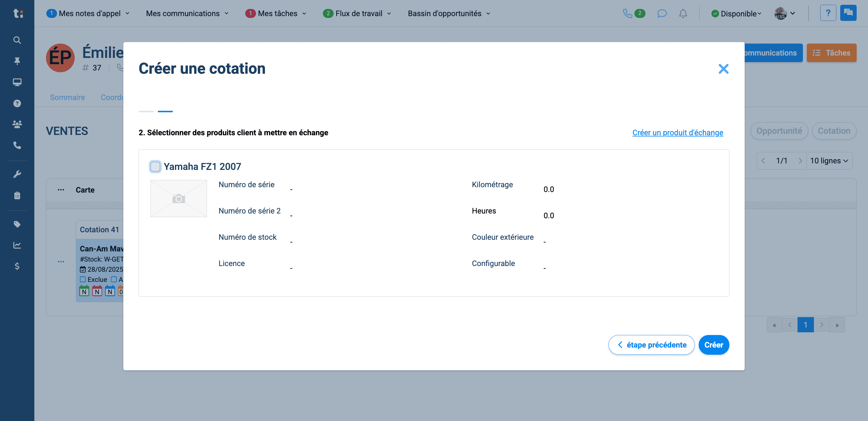The width and height of the screenshot is (868, 421).
Task: Click the Yamaha FZ1 2007 product title
Action: point(202,166)
